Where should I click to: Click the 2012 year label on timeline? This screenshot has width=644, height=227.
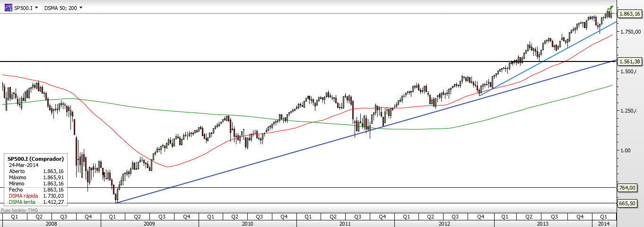444,224
